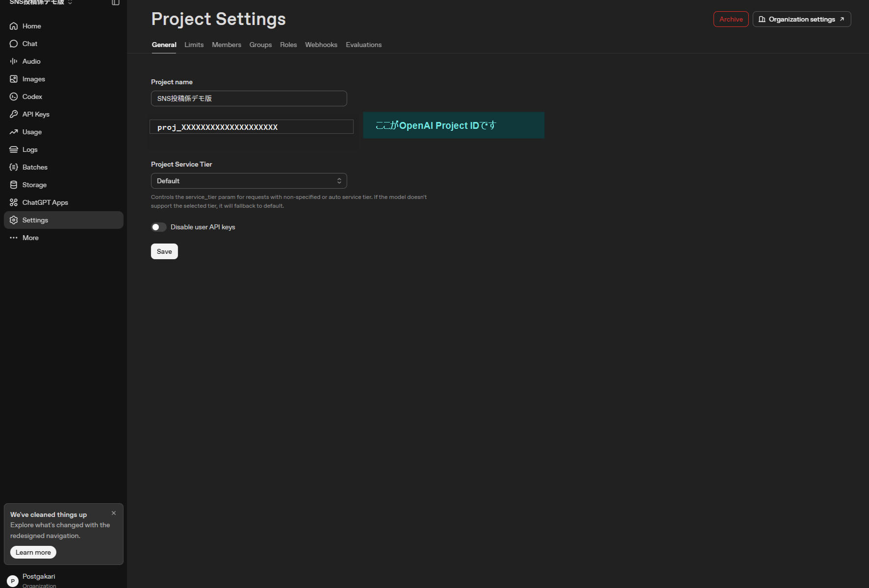Click the Project Settings heading
Image resolution: width=869 pixels, height=588 pixels.
(218, 19)
